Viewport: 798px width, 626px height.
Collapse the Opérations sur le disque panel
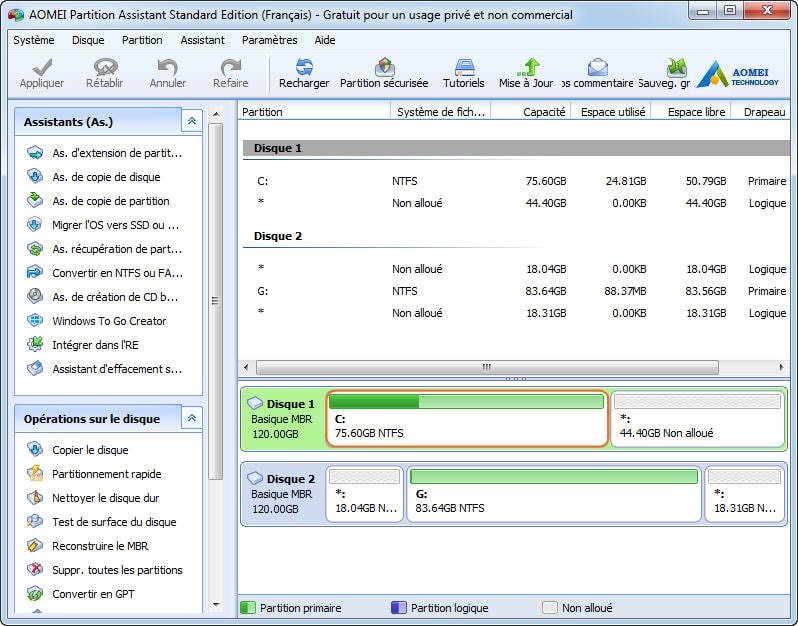(192, 418)
